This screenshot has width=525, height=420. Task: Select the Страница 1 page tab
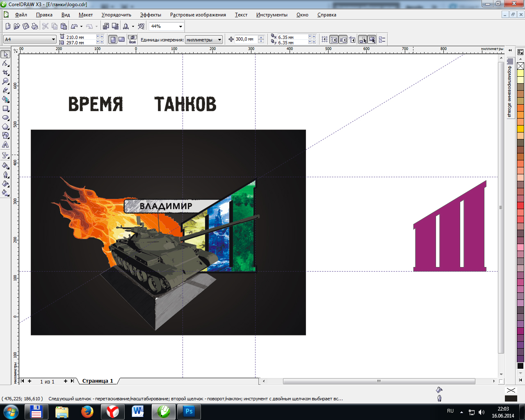[98, 381]
